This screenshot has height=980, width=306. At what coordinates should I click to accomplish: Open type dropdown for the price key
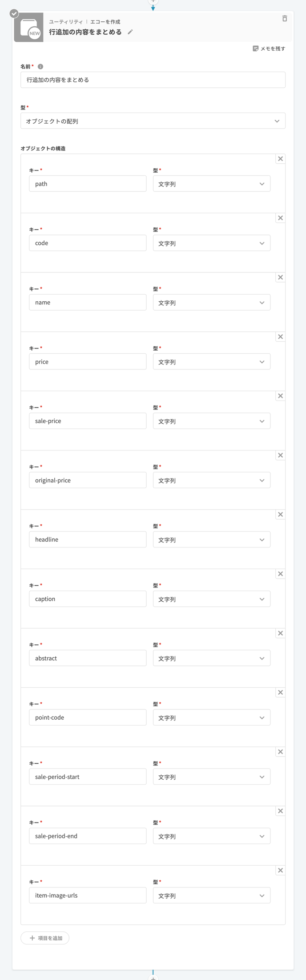click(x=212, y=362)
